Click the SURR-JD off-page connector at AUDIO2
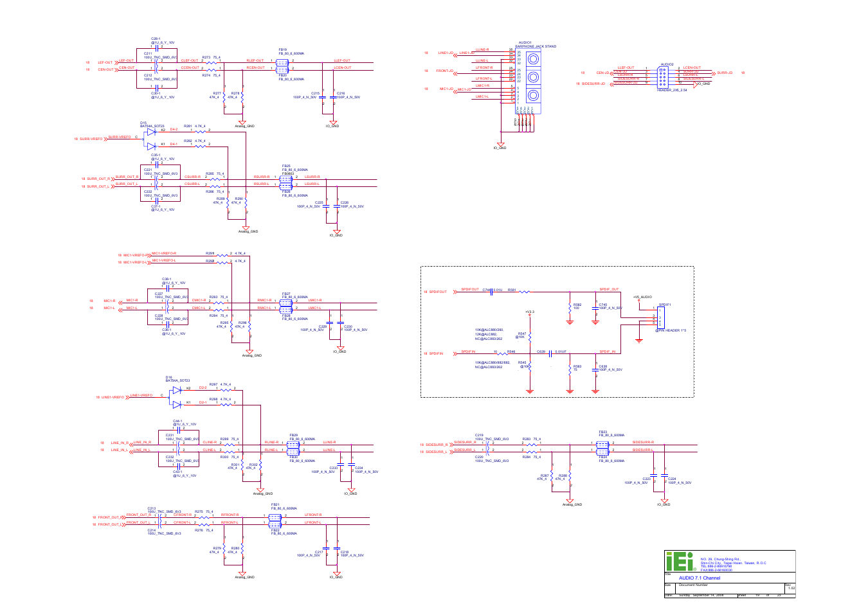This screenshot has width=868, height=613. click(x=714, y=73)
